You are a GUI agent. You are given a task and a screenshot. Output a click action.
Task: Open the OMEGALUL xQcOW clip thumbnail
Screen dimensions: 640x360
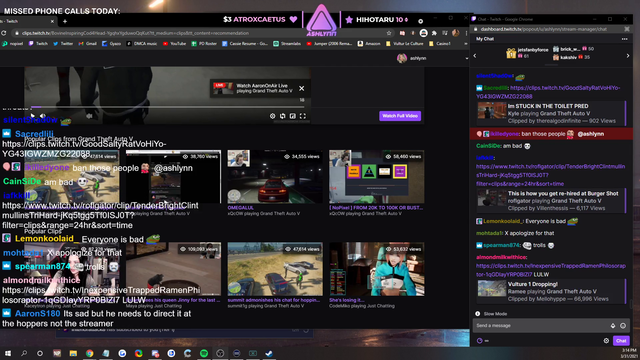pyautogui.click(x=275, y=177)
